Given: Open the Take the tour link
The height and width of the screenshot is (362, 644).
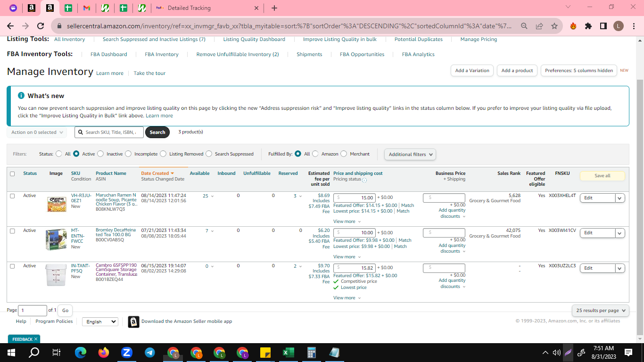Looking at the screenshot, I should click(x=149, y=73).
